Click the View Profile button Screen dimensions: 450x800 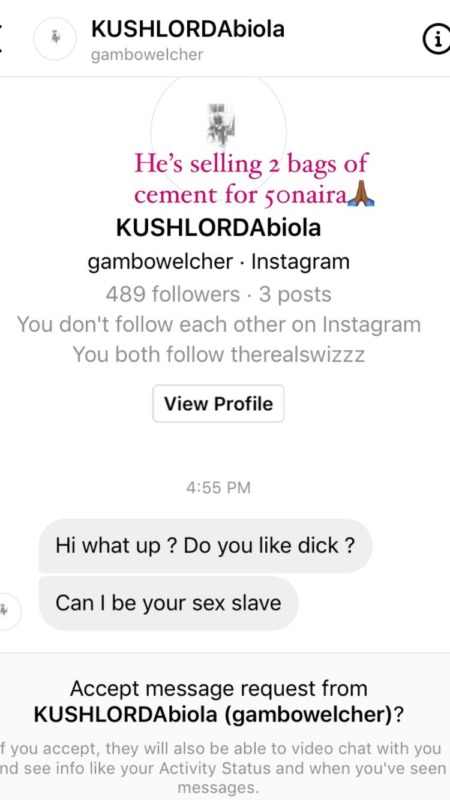pos(218,404)
